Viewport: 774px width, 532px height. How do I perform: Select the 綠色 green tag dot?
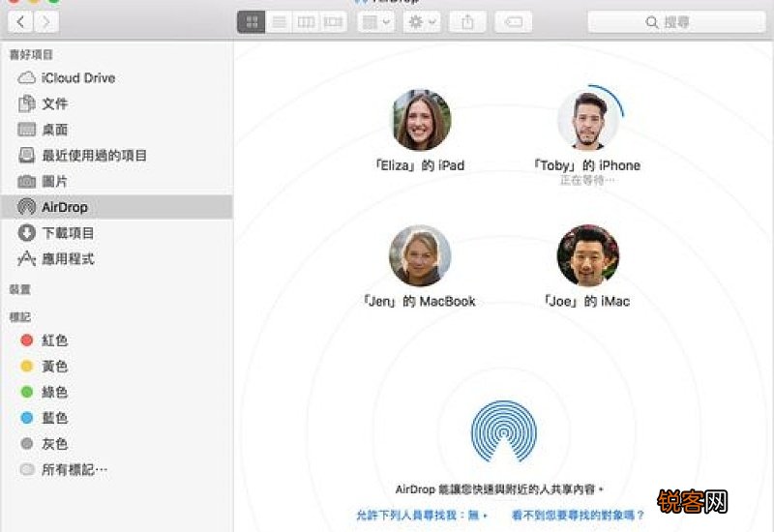click(x=27, y=392)
